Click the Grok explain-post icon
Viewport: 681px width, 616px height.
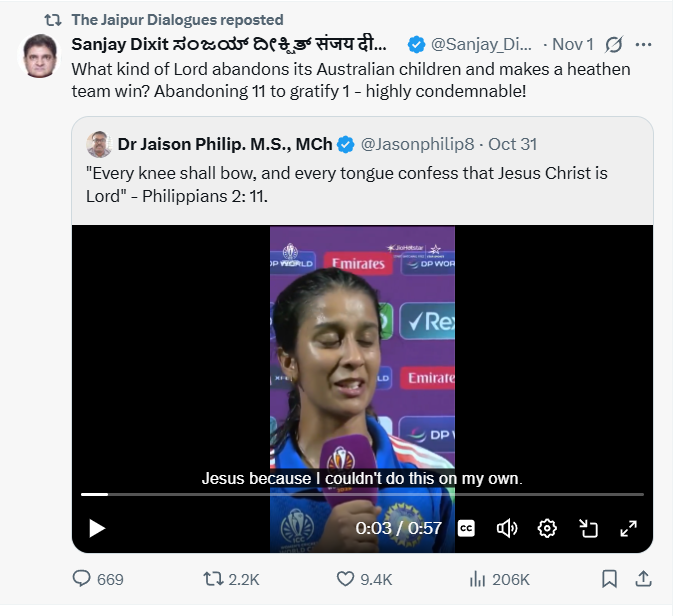coord(614,44)
